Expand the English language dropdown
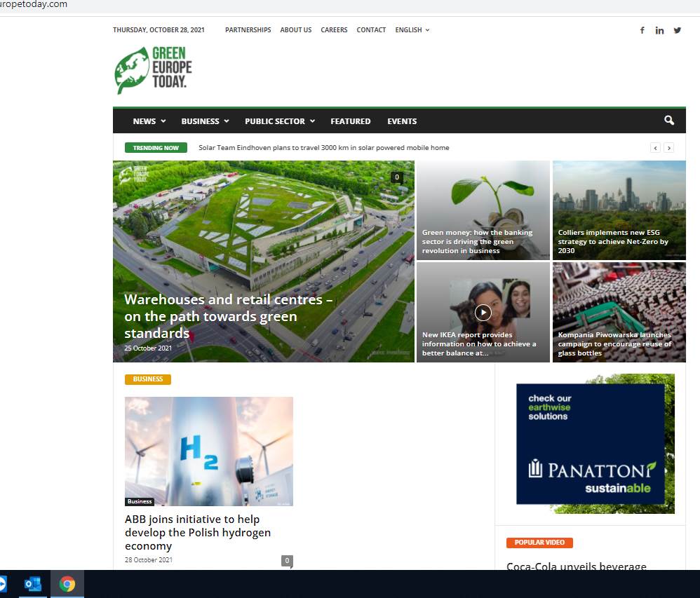Image resolution: width=700 pixels, height=598 pixels. (x=412, y=30)
